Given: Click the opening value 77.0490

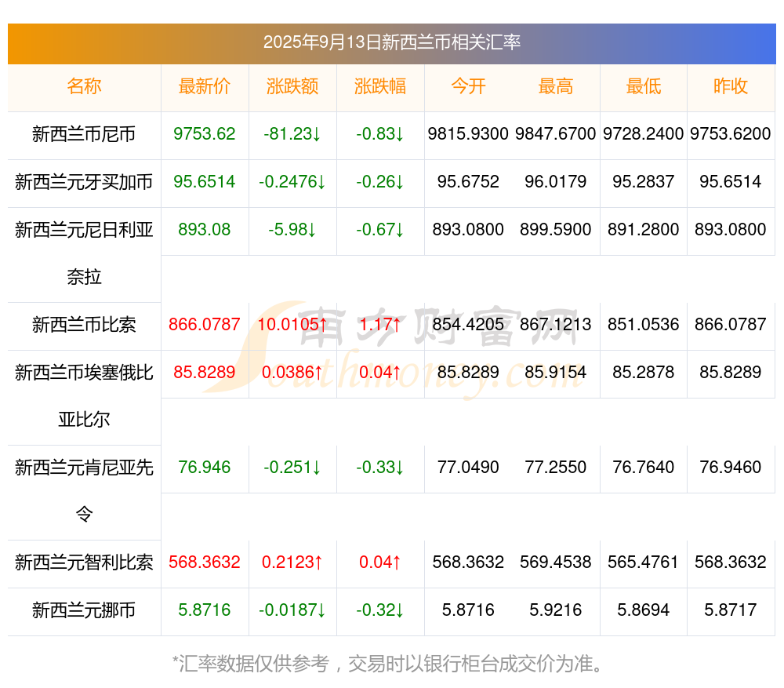Looking at the screenshot, I should click(468, 468).
